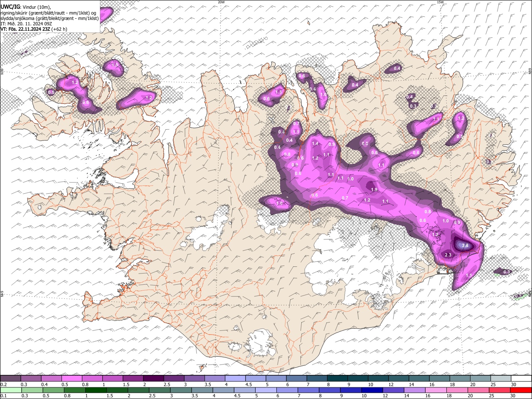The width and height of the screenshot is (532, 399).
Task: Click the "0.1" label in the lower legend
Action: pyautogui.click(x=4, y=396)
